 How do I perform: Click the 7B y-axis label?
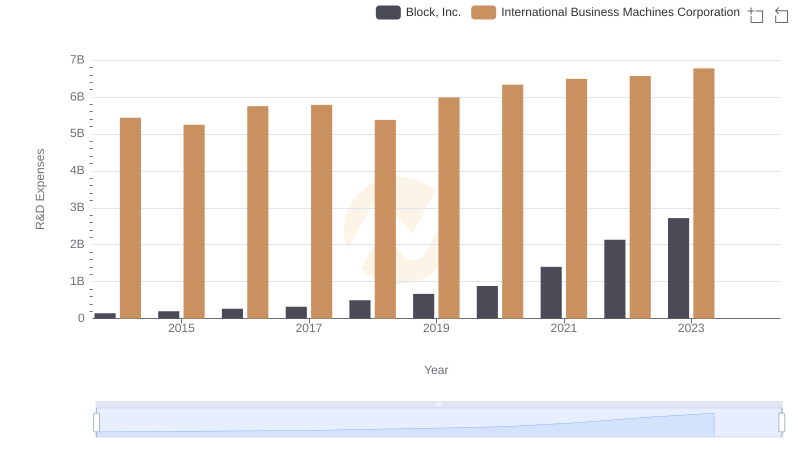(77, 60)
